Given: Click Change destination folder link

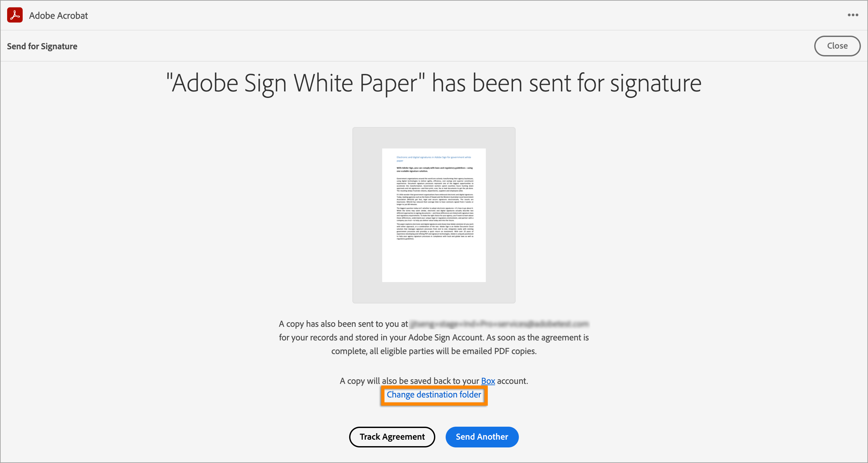Looking at the screenshot, I should pos(434,395).
